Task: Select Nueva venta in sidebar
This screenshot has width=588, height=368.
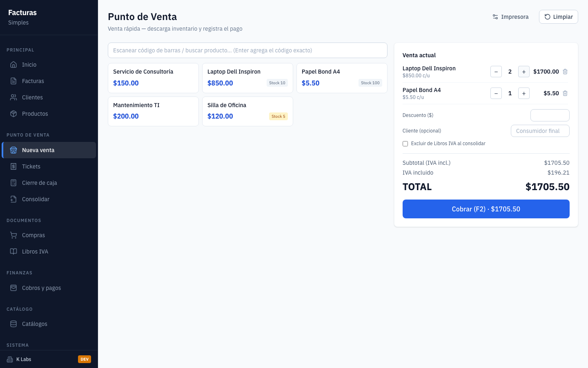Action: [49, 150]
